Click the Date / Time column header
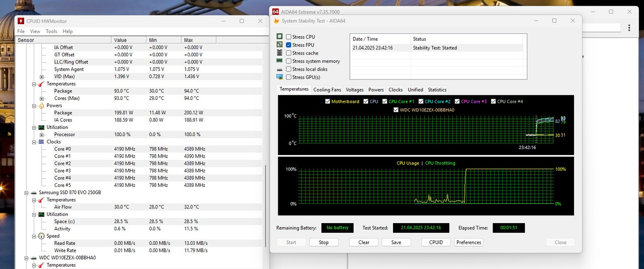Viewport: 644px width, 269px height. click(380, 39)
